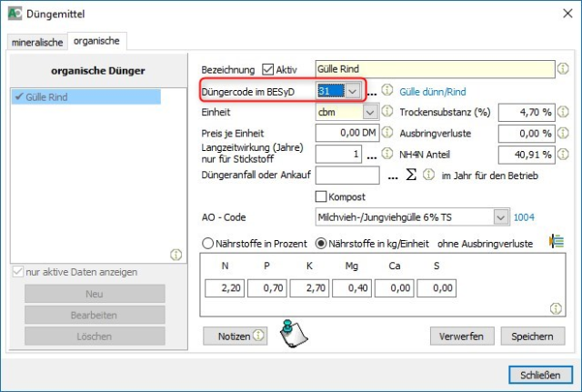Click the Preis je Einheit input field

click(346, 133)
